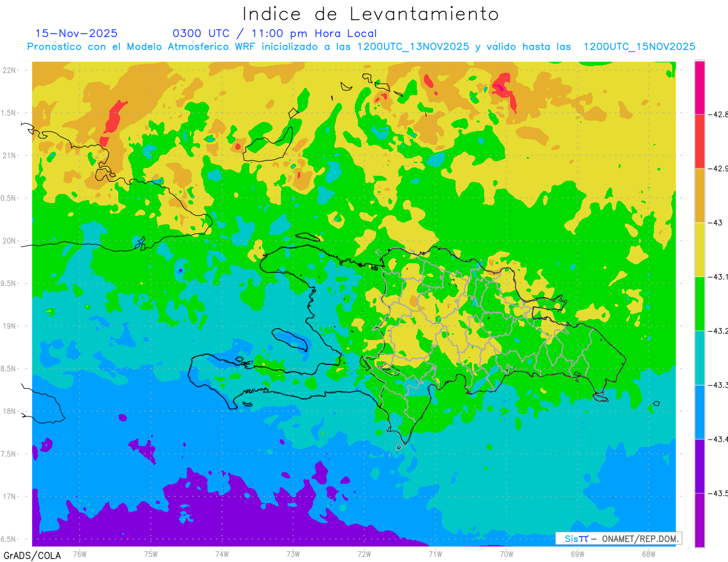Click the orange segment of the color bar
The image size is (728, 562).
pos(699,195)
